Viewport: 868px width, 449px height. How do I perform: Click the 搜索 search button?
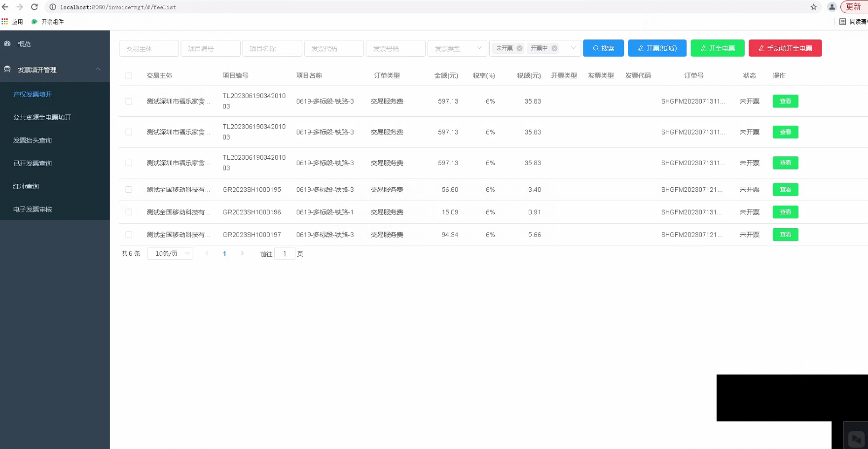coord(603,48)
